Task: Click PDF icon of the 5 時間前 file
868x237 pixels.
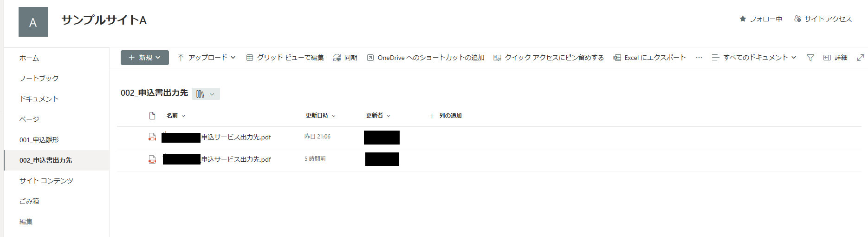Action: click(152, 159)
